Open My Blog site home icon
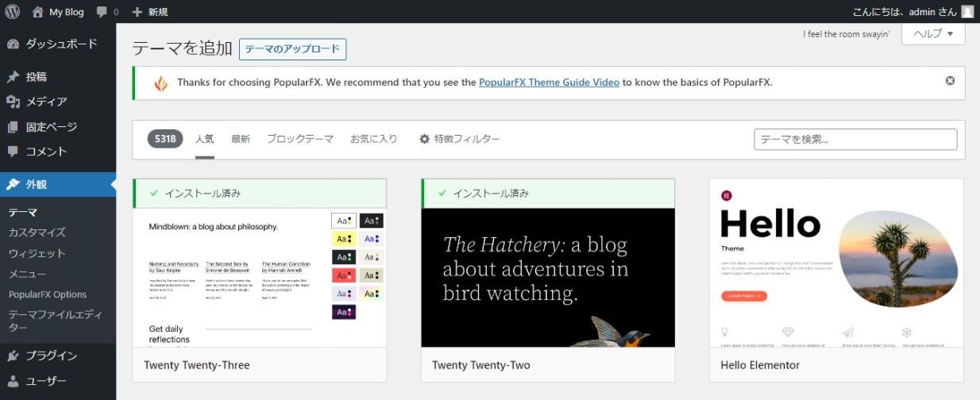The image size is (980, 400). pos(38,12)
